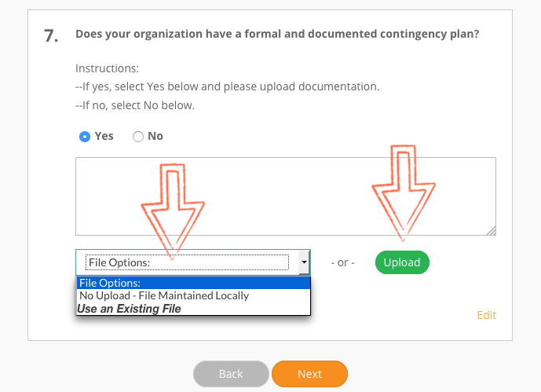The height and width of the screenshot is (392, 541).
Task: Select the No radio button
Action: 138,137
